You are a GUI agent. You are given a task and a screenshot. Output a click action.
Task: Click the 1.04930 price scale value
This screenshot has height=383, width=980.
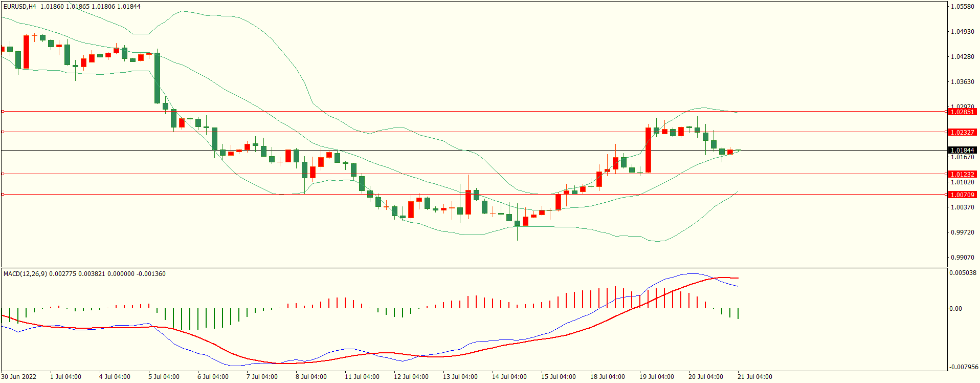pyautogui.click(x=963, y=32)
